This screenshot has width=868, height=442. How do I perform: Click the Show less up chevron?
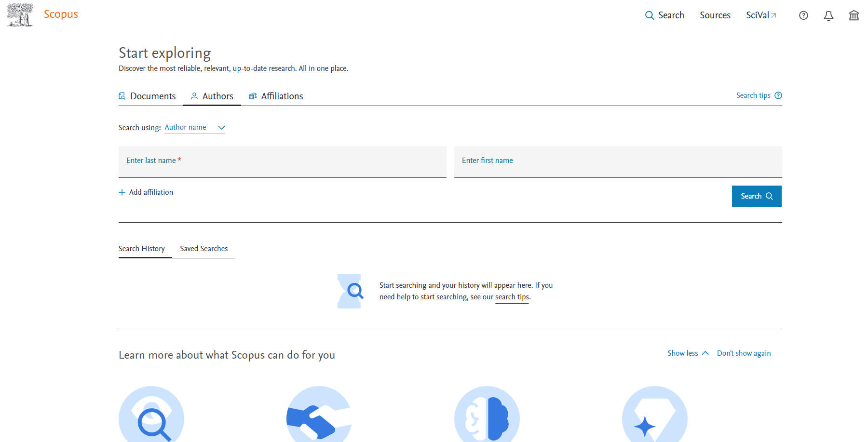tap(705, 353)
